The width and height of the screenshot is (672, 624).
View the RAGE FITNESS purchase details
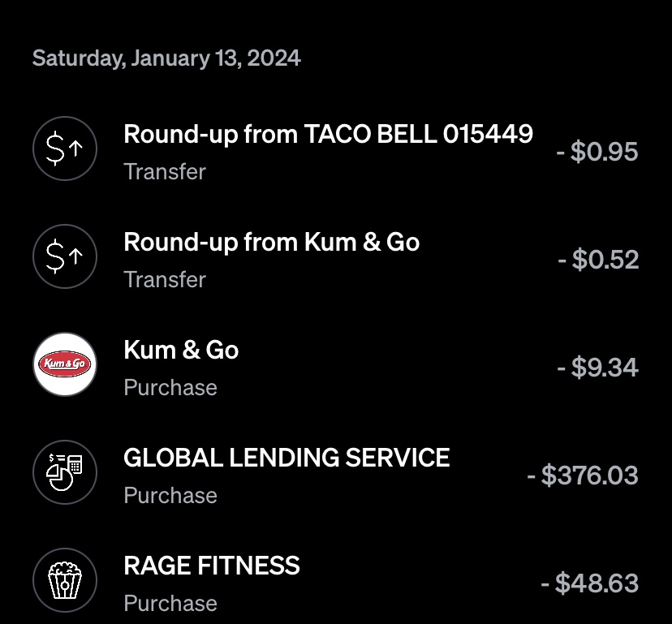click(212, 566)
